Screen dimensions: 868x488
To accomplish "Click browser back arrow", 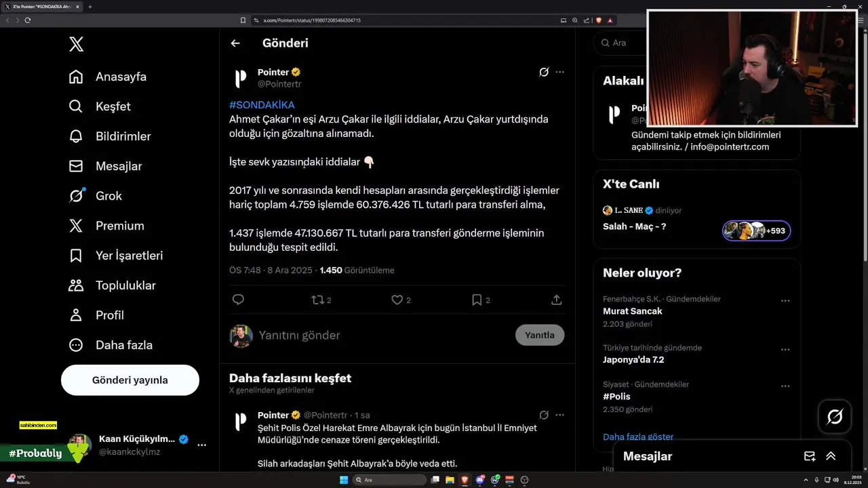I will (x=8, y=20).
